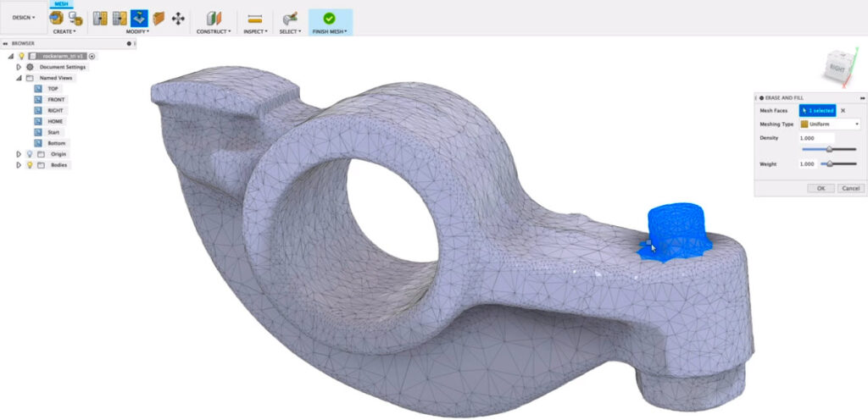Click the Start named view icon

37,132
